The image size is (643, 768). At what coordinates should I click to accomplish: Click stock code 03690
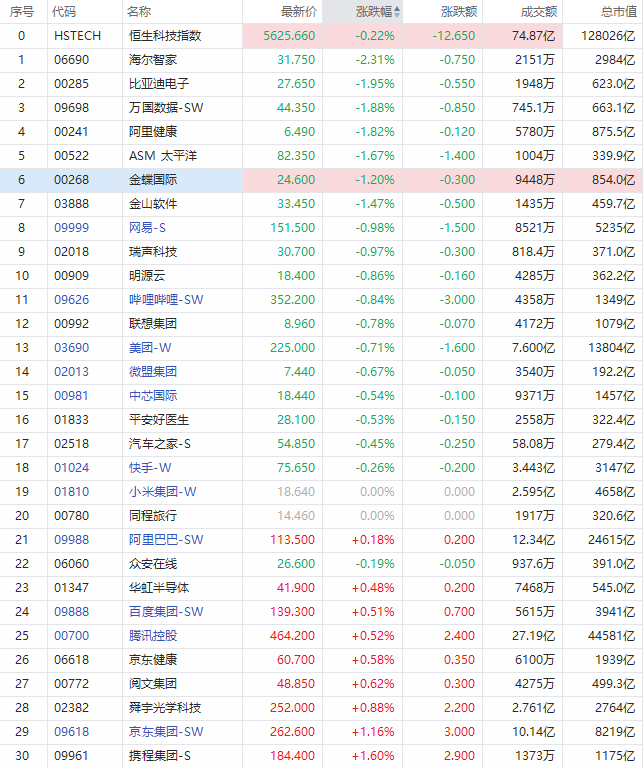coord(71,348)
